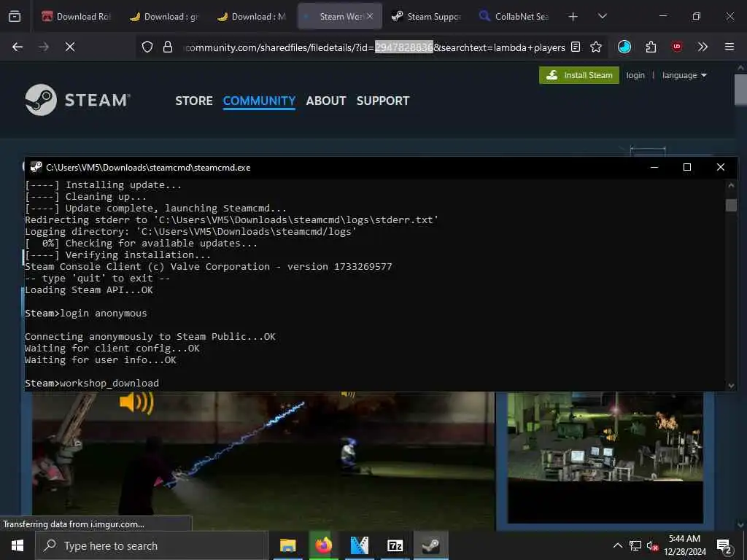Click the taskbar search box
The image size is (747, 560).
click(152, 545)
